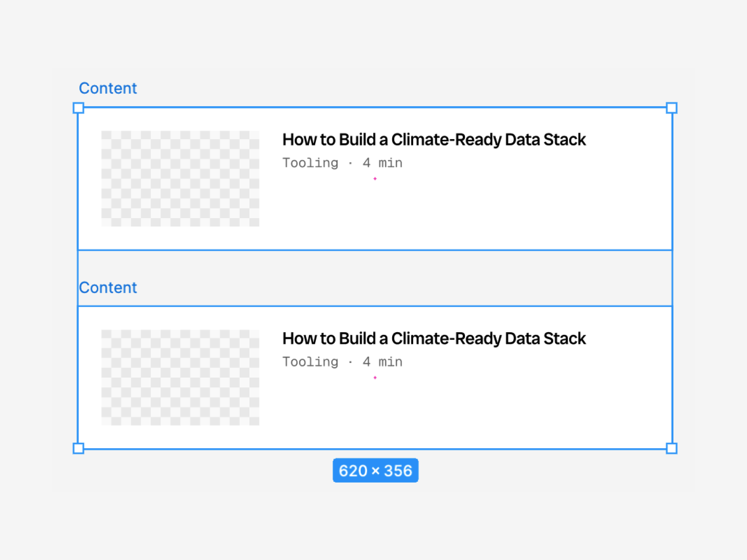This screenshot has width=747, height=560.
Task: Click the 620 × 356 size badge
Action: (x=375, y=471)
